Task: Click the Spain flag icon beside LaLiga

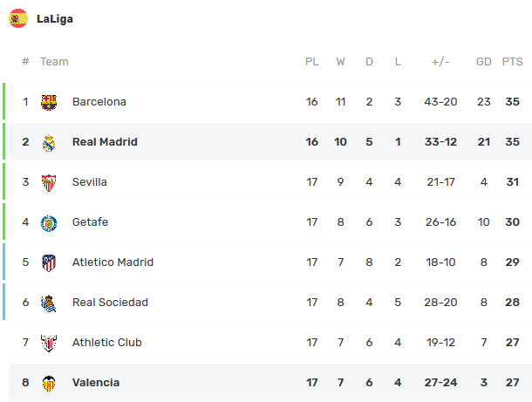Action: [x=18, y=18]
